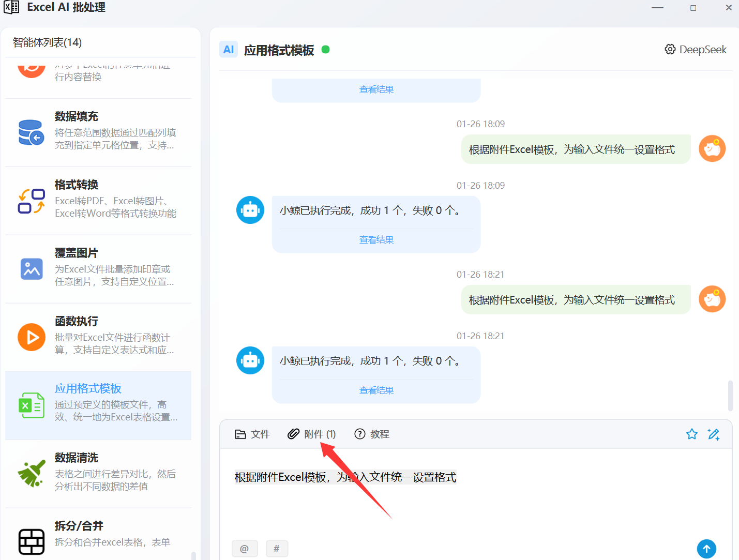Click the 智能体列表(14) heading
739x560 pixels.
point(47,42)
